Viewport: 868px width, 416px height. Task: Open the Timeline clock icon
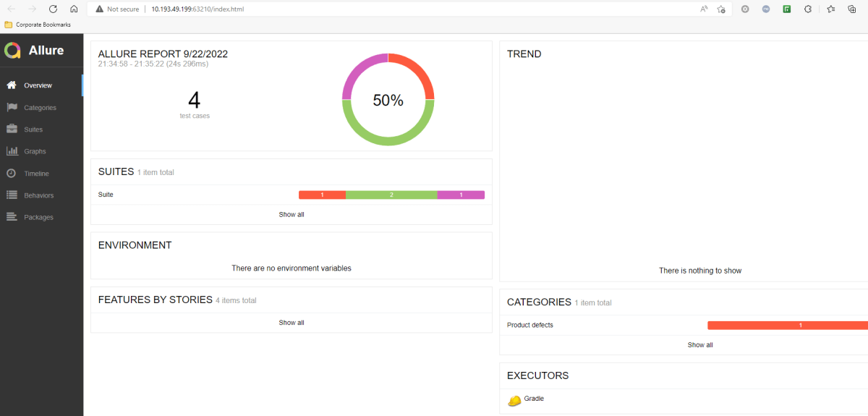(x=12, y=174)
